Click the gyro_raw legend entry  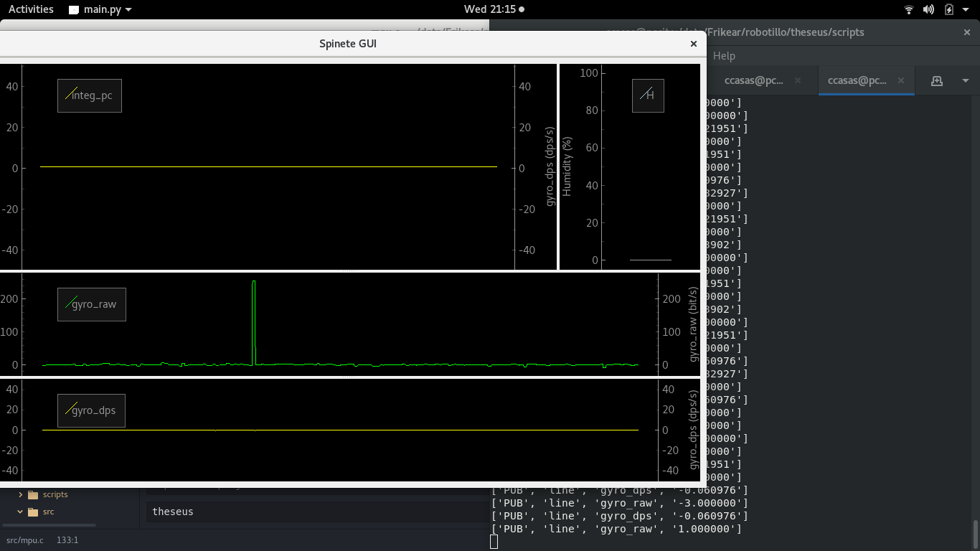coord(92,304)
